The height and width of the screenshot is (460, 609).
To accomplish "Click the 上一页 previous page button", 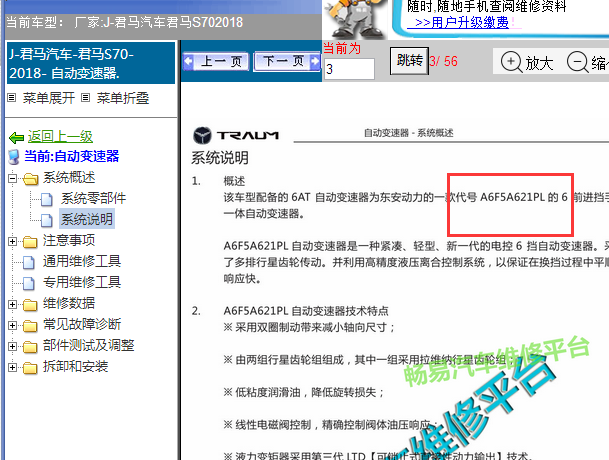I will point(217,61).
